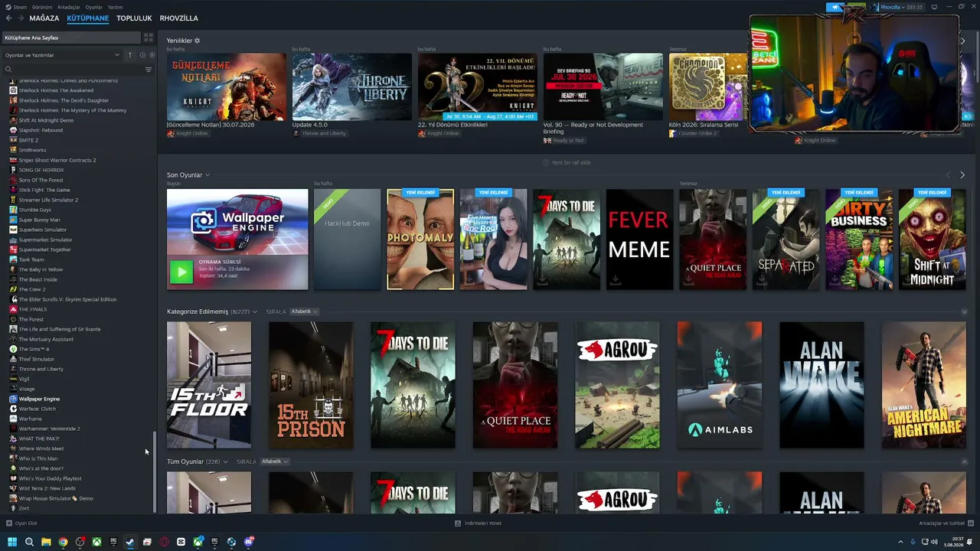Open the Son Oyunlar shelf dropdown
Image resolution: width=980 pixels, height=551 pixels.
coord(207,175)
